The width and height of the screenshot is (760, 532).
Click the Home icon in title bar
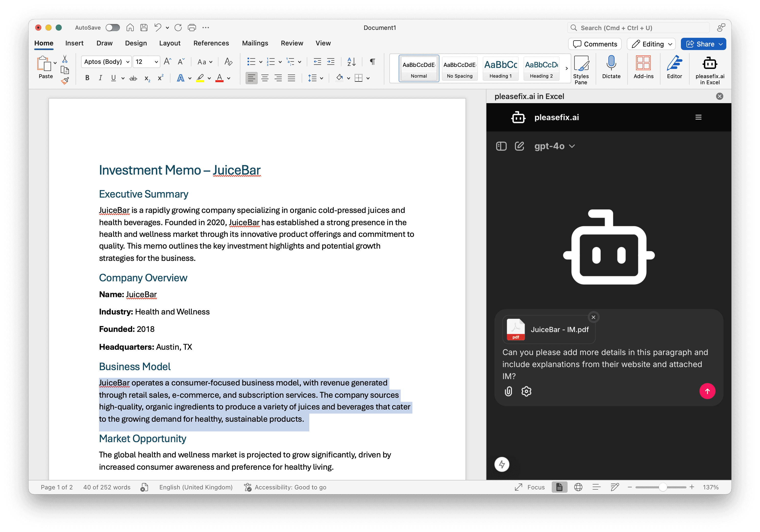(130, 28)
